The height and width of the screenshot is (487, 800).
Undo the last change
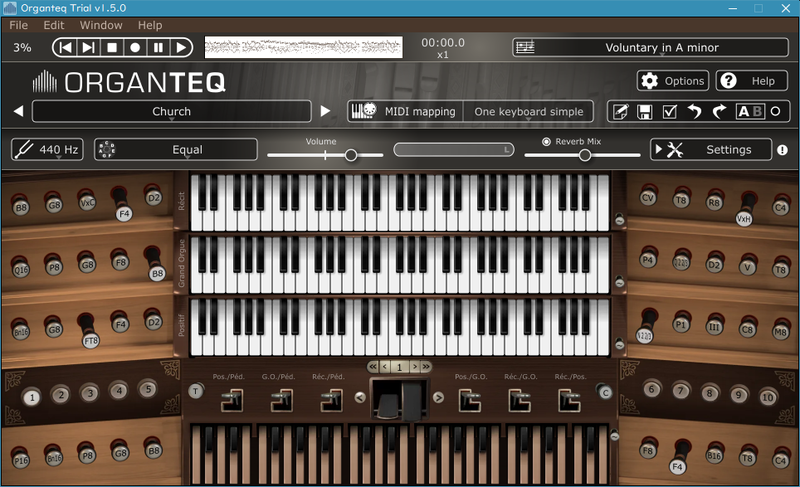[x=694, y=111]
